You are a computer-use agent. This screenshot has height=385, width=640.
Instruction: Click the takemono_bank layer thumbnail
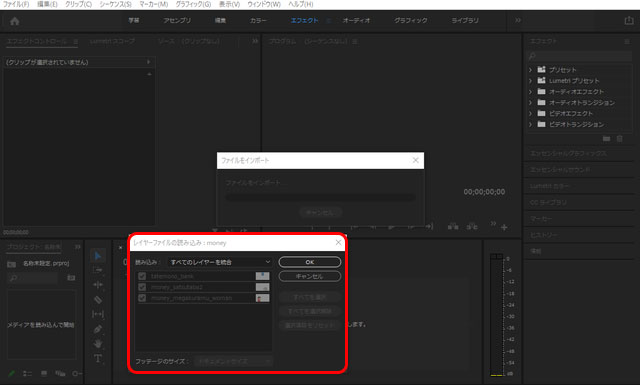tap(262, 276)
